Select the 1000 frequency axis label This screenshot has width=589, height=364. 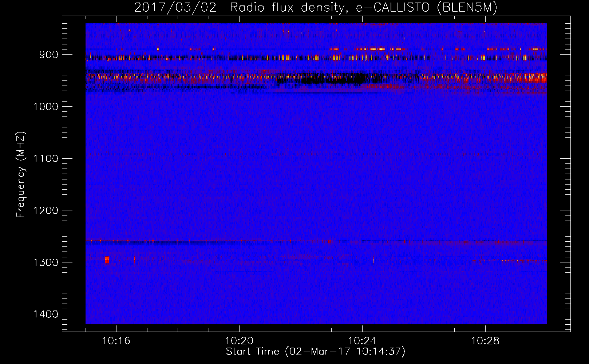coord(46,107)
